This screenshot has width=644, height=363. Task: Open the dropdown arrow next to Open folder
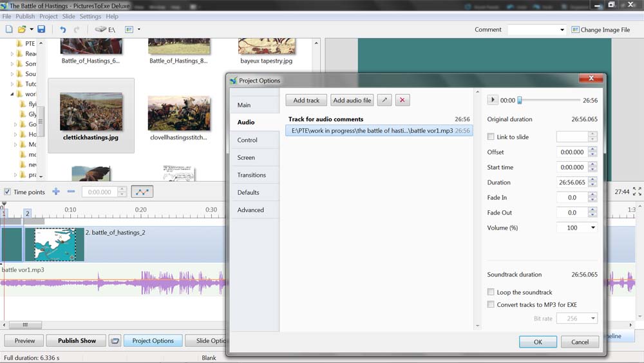[x=32, y=30]
